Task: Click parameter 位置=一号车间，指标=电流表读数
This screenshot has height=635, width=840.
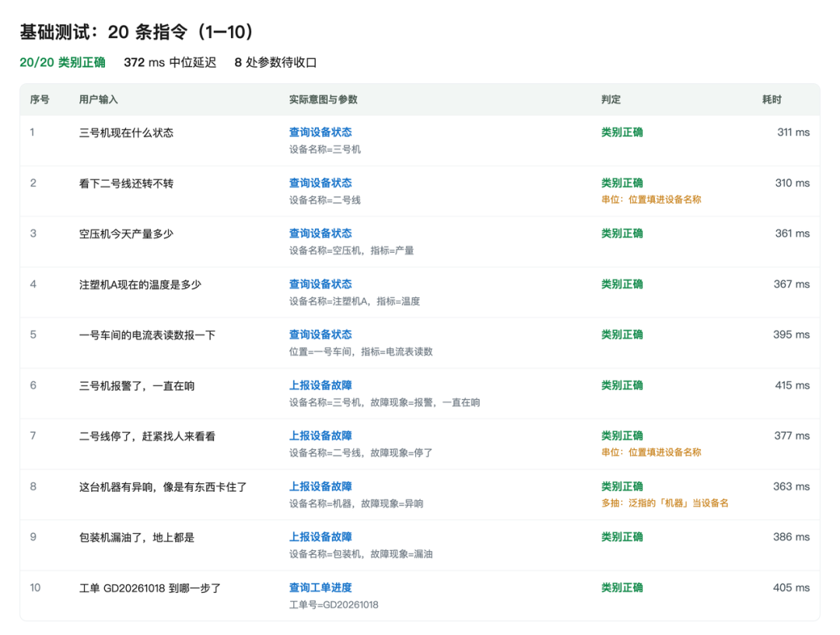Action: click(x=361, y=352)
